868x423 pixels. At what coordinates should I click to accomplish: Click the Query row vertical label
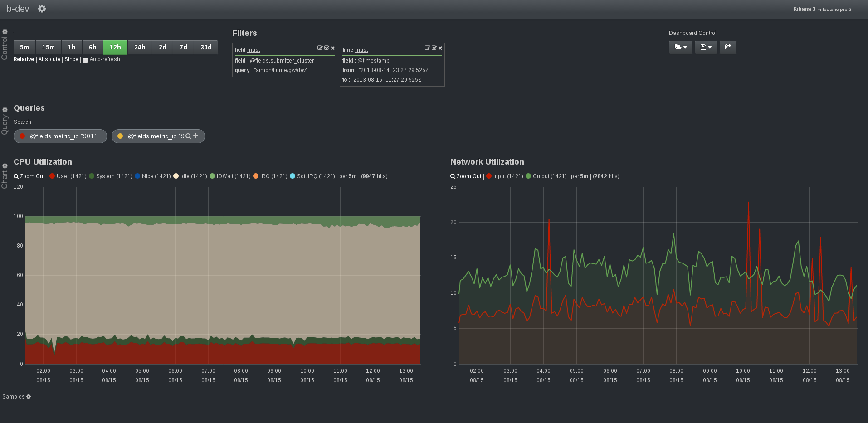(x=5, y=125)
